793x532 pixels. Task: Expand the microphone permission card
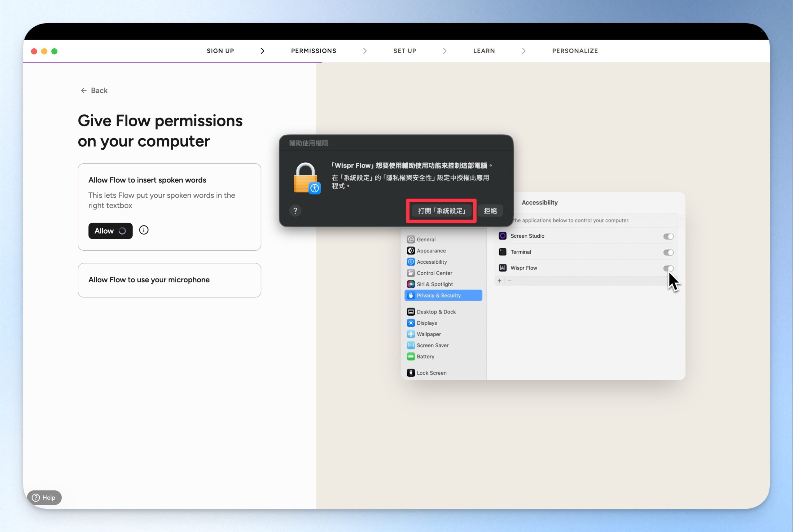click(x=169, y=280)
